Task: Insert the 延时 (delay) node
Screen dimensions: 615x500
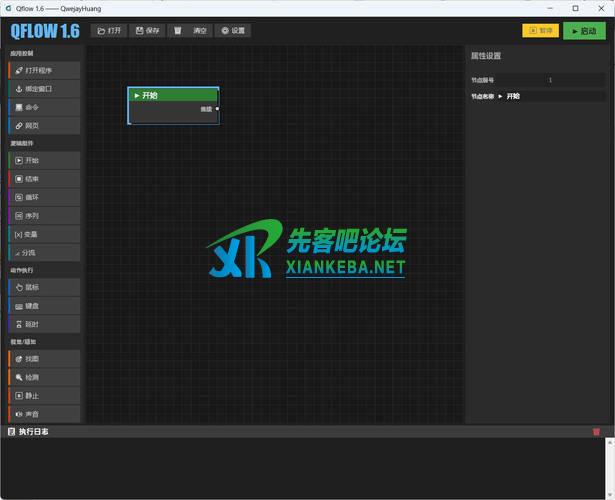Action: (44, 324)
